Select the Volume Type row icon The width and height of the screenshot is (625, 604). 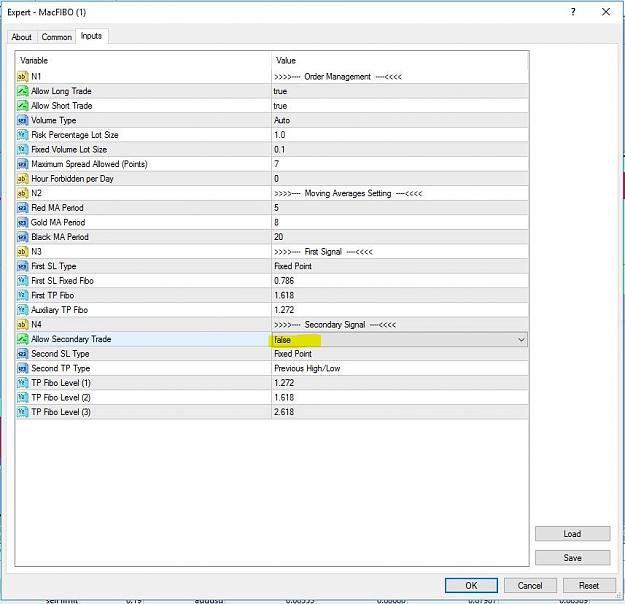click(x=22, y=120)
